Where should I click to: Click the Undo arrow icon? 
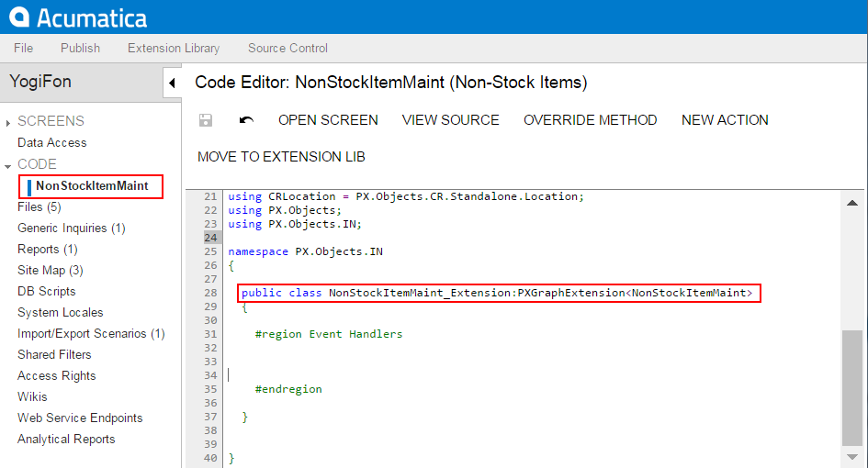pyautogui.click(x=246, y=120)
